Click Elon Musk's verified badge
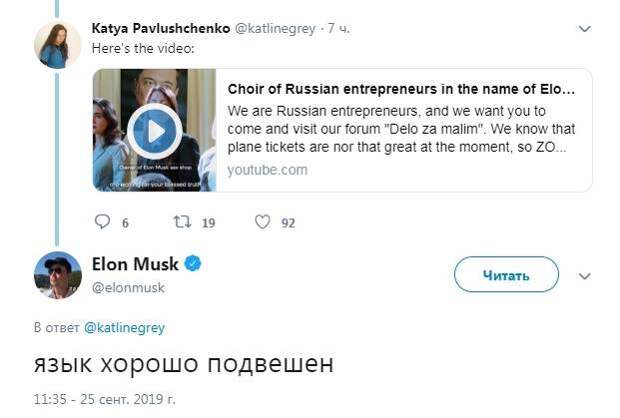The height and width of the screenshot is (418, 620). coord(194,264)
